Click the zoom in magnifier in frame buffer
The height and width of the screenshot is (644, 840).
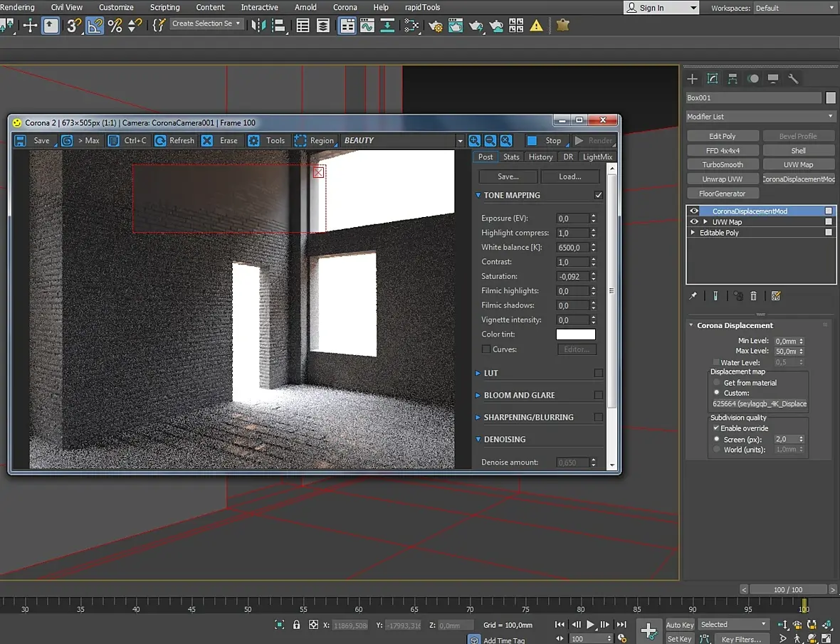[x=474, y=140]
